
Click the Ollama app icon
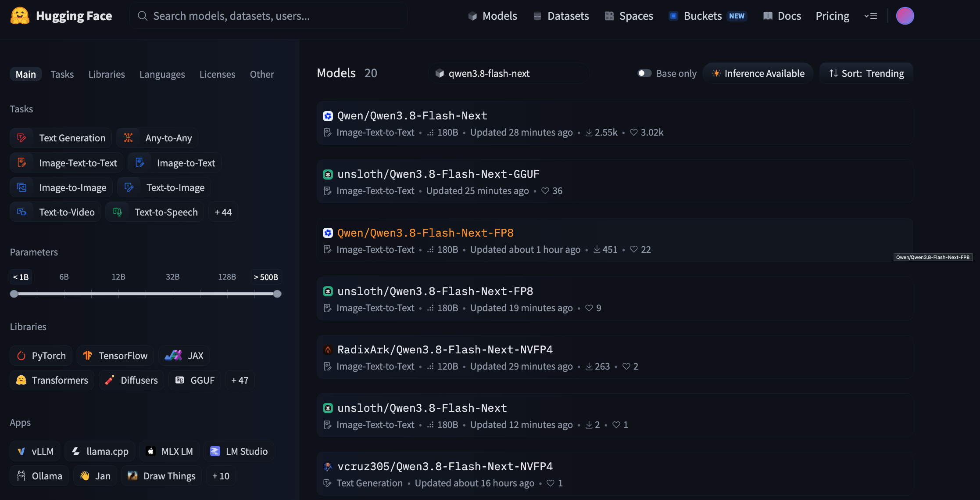click(x=21, y=476)
